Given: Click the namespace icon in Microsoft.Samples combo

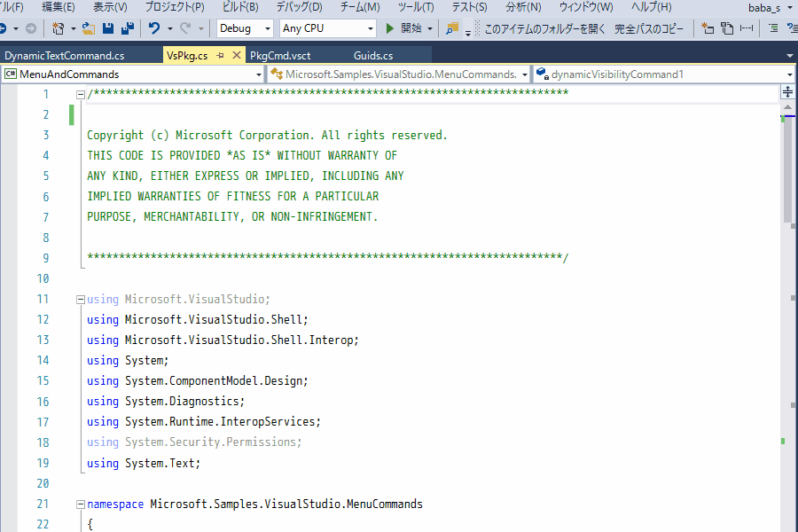Looking at the screenshot, I should tap(277, 74).
